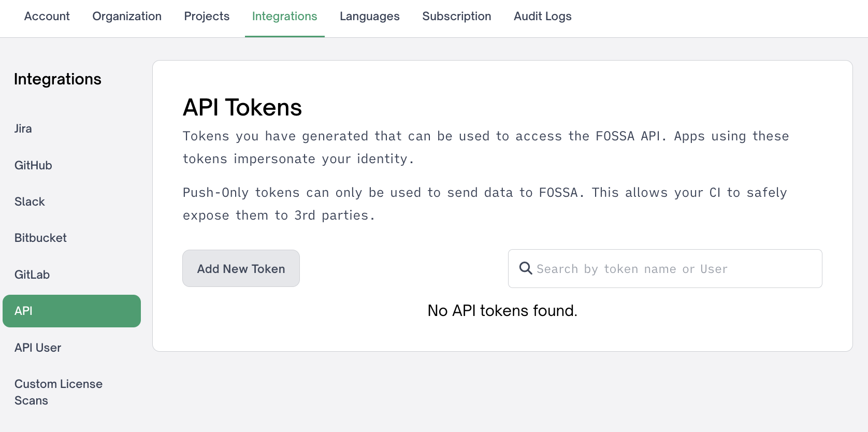This screenshot has height=432, width=868.
Task: Open the Slack integration page
Action: [30, 201]
